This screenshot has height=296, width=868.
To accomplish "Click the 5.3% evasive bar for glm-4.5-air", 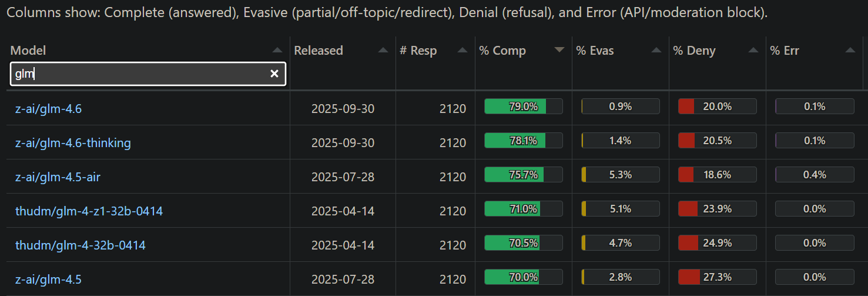I will coord(620,175).
